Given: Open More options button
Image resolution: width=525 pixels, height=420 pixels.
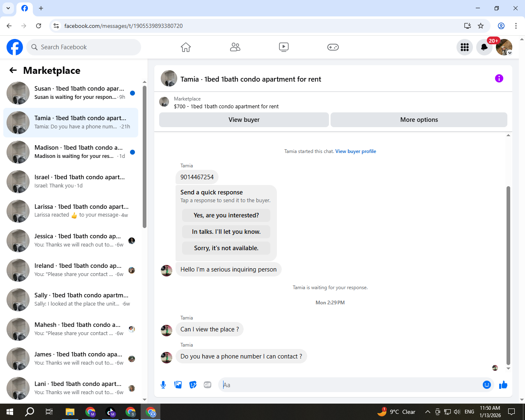Looking at the screenshot, I should click(419, 120).
